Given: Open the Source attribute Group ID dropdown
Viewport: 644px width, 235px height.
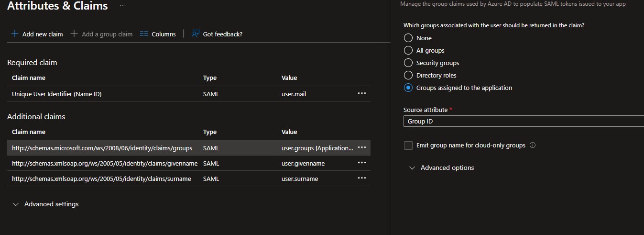Looking at the screenshot, I should (x=524, y=121).
